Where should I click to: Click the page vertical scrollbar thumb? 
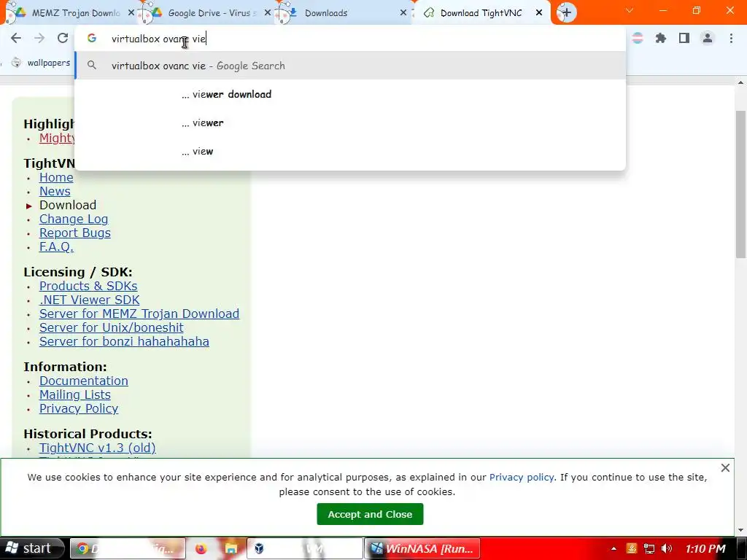(740, 184)
